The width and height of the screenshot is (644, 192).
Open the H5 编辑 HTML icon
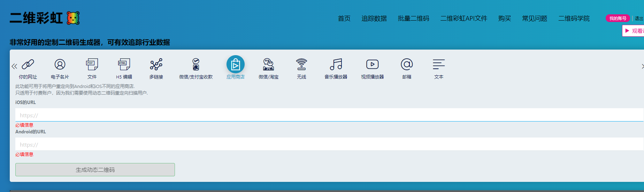124,64
